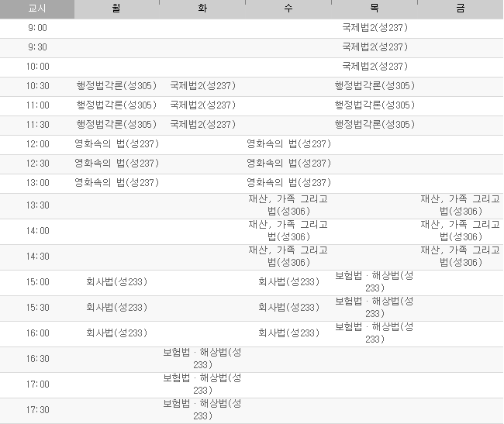504x424 pixels.
Task: Click Thursday 행정법각론(성305) at 11:30
Action: pos(375,124)
